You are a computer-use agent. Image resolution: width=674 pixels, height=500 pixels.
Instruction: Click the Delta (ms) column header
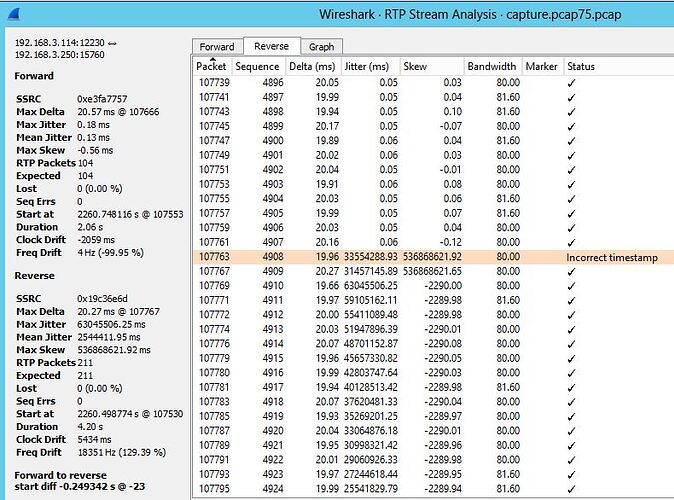[x=312, y=66]
